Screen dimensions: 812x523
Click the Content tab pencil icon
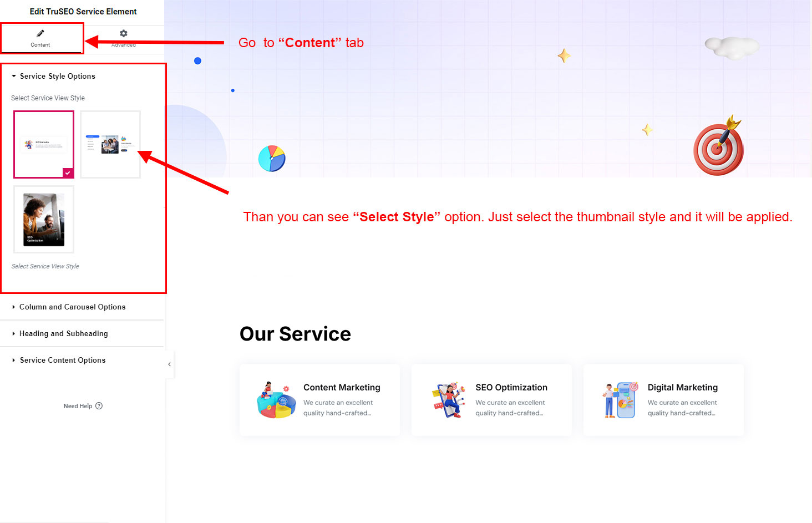[40, 33]
